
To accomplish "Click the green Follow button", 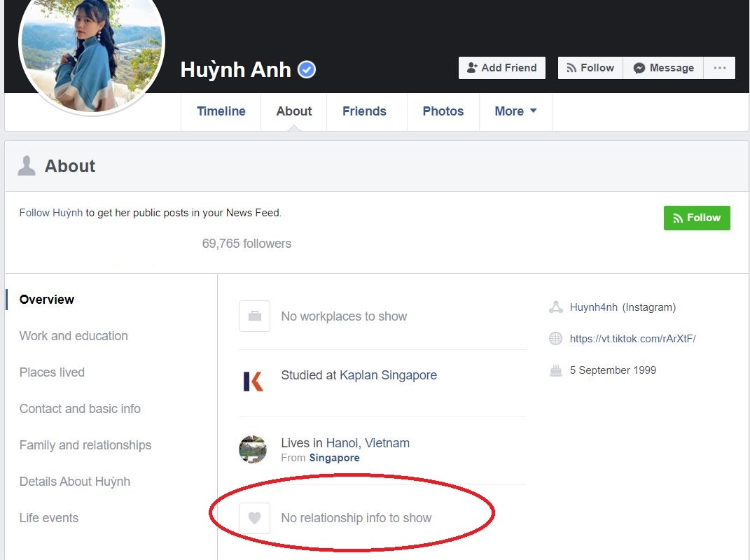I will [696, 218].
